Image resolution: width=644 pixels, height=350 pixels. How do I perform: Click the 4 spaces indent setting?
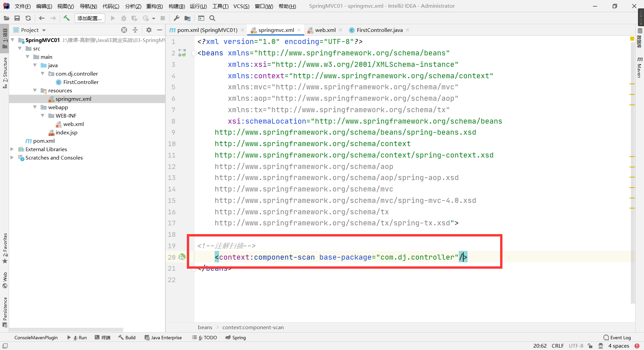(619, 346)
